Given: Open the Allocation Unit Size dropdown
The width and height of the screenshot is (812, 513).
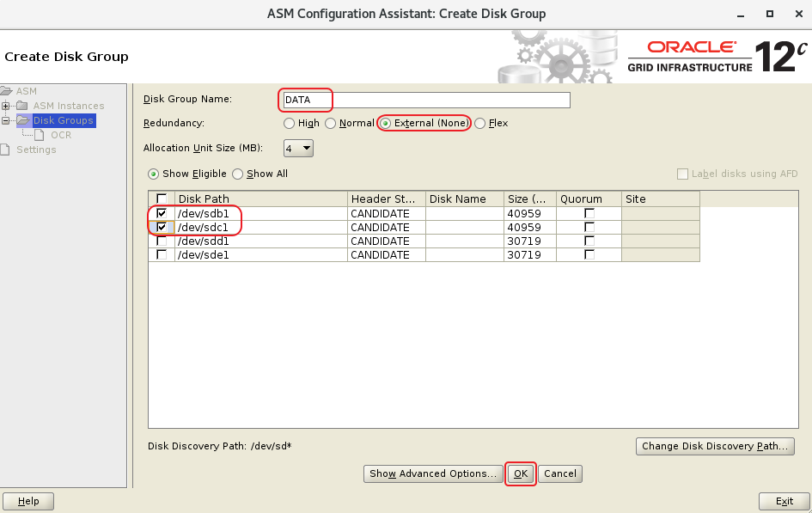Looking at the screenshot, I should tap(298, 149).
